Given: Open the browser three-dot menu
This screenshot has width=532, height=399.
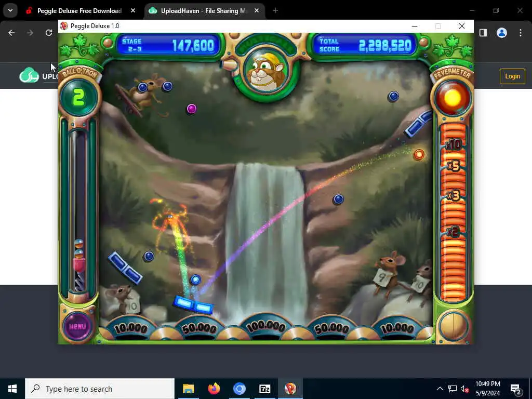Looking at the screenshot, I should pyautogui.click(x=521, y=33).
